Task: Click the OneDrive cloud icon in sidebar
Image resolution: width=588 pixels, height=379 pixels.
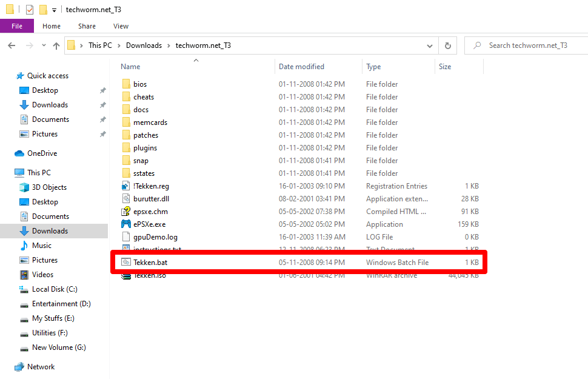Action: pos(19,153)
